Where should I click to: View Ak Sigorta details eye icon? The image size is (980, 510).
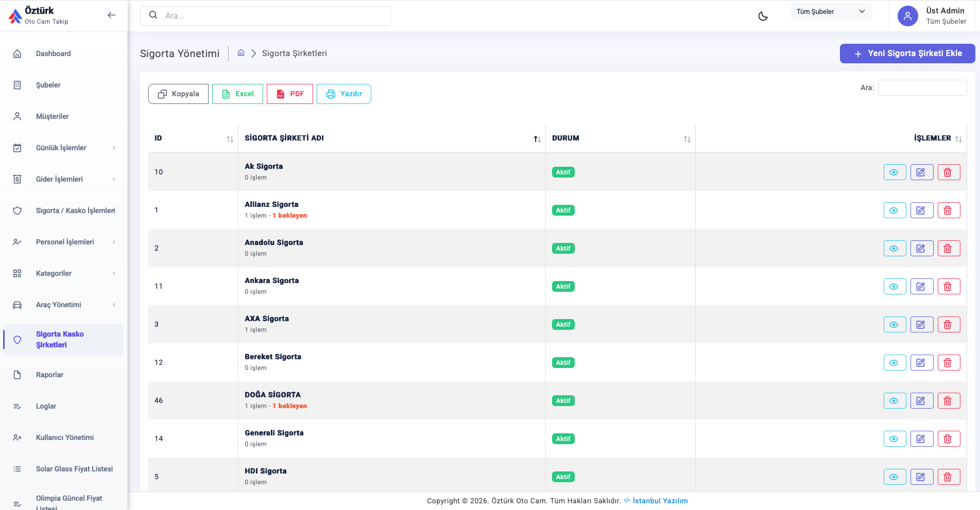[x=895, y=172]
